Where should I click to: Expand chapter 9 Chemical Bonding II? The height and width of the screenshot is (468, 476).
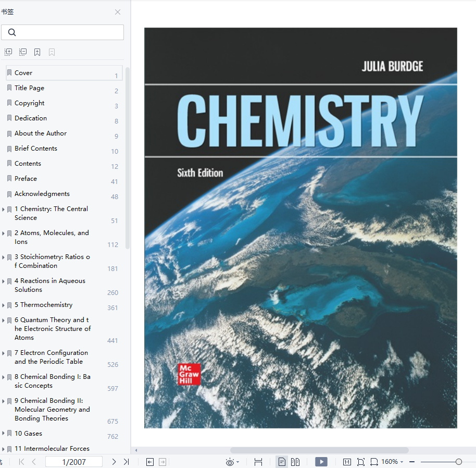coord(3,401)
